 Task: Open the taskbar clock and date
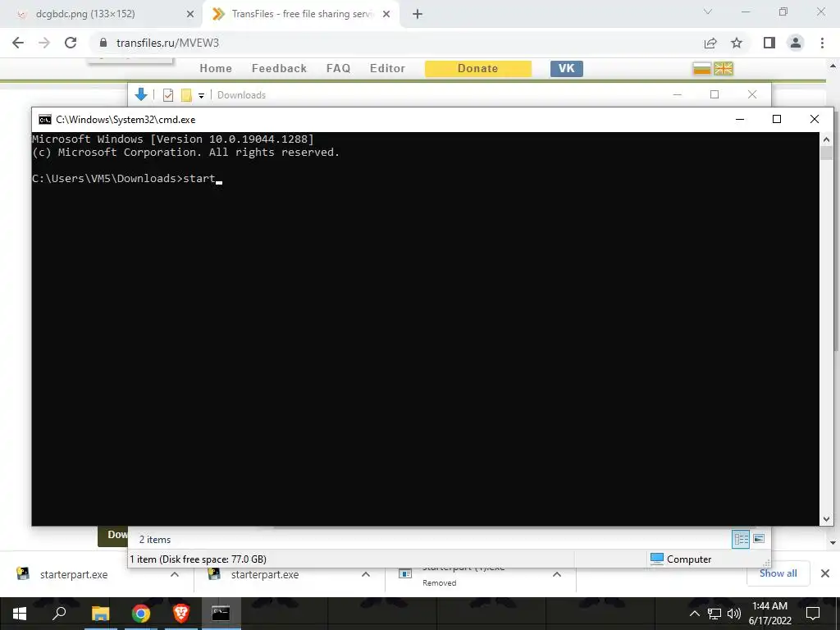pos(769,614)
